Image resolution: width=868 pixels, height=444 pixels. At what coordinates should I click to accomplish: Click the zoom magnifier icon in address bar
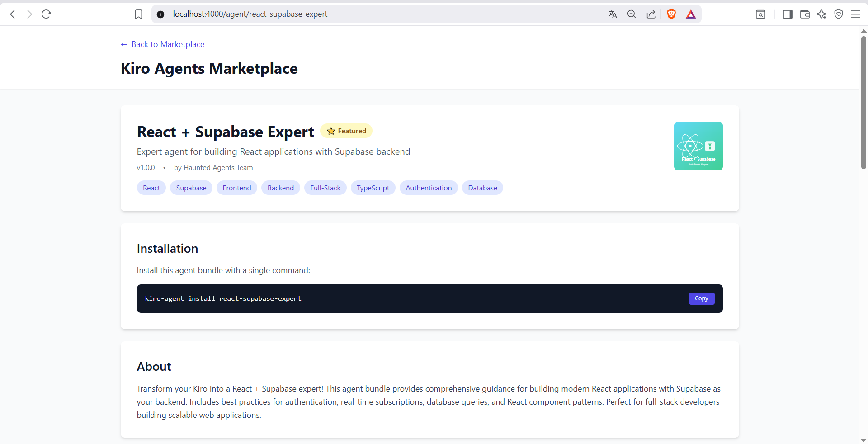[632, 14]
